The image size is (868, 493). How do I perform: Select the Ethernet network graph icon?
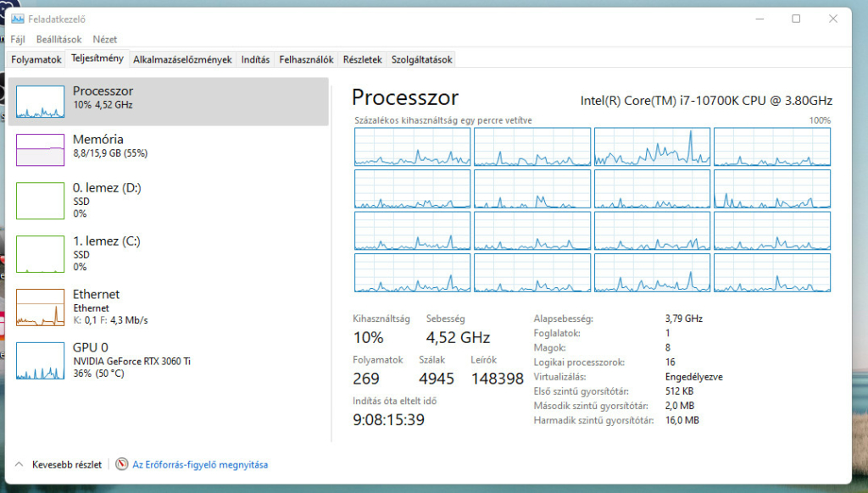click(x=40, y=307)
